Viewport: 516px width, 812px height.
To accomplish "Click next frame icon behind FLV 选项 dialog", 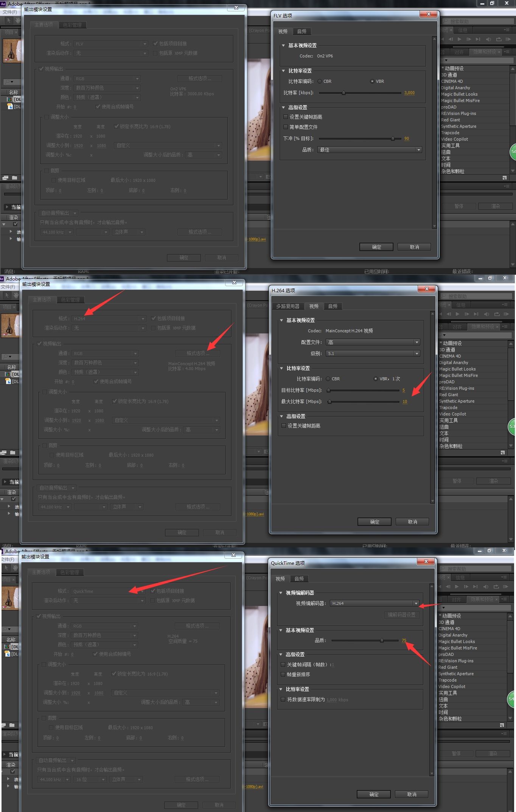I will point(469,39).
